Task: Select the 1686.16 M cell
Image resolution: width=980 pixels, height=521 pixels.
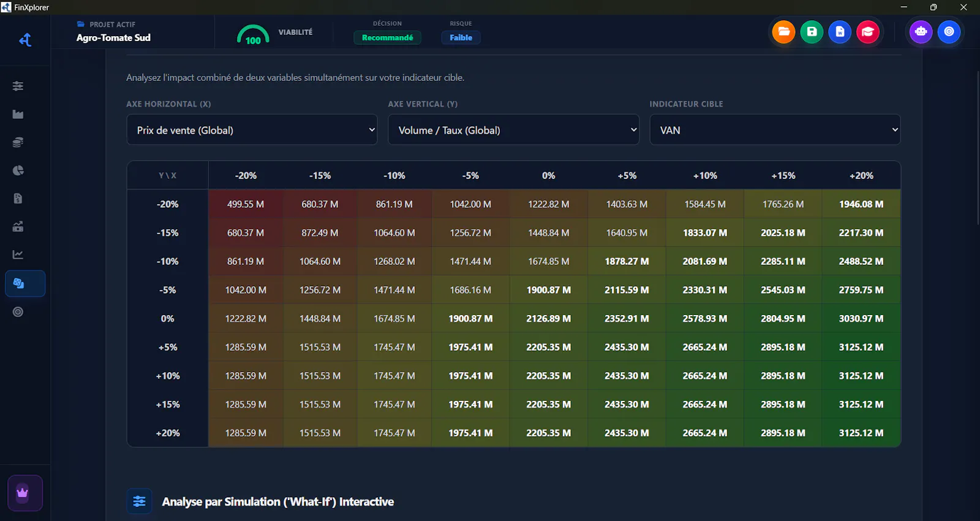Action: (470, 290)
